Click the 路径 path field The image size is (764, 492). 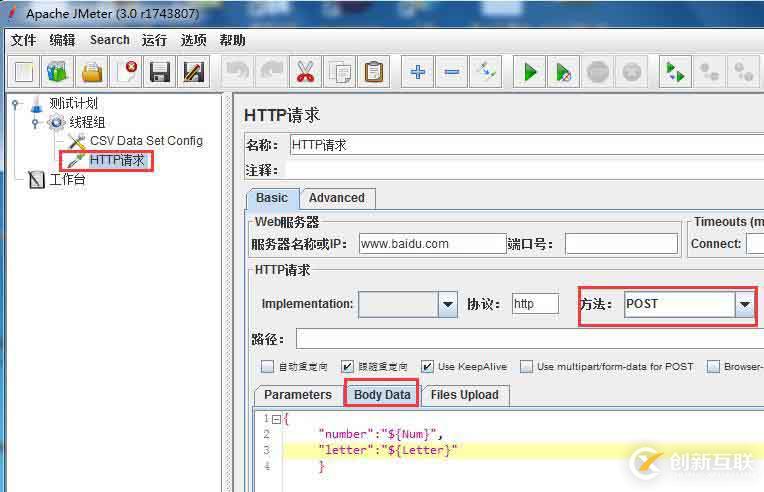coord(530,339)
